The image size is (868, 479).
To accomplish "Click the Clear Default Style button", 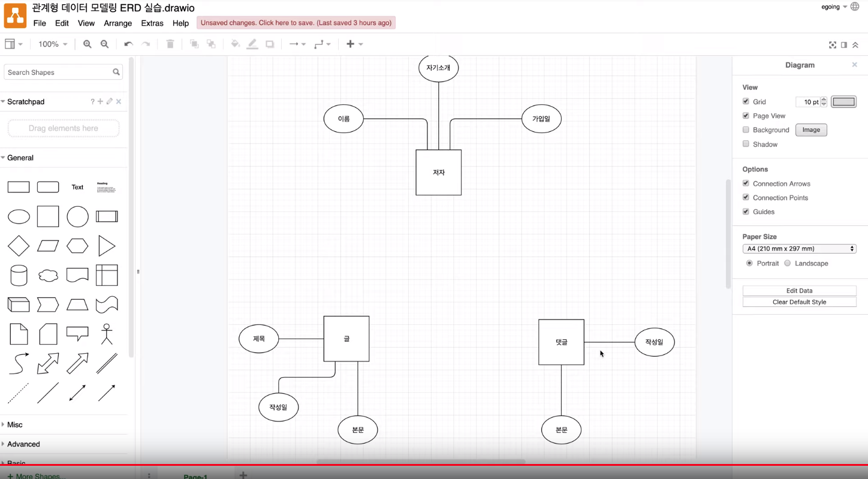I will pos(799,302).
